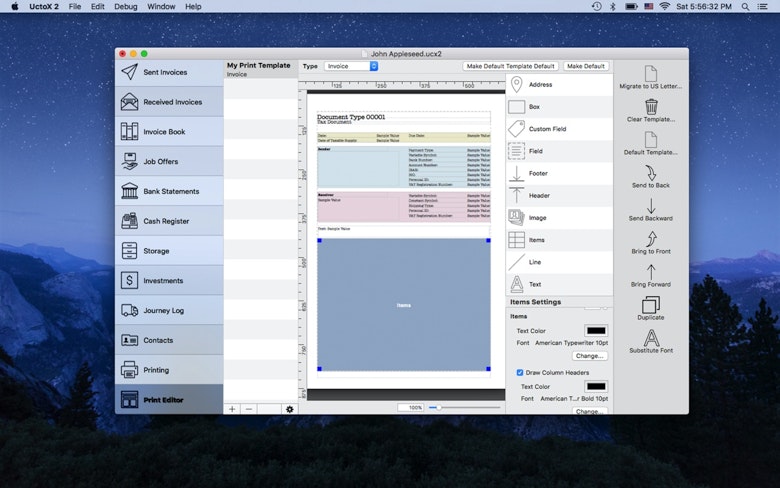780x488 pixels.
Task: Add an Address element from palette
Action: pos(516,85)
